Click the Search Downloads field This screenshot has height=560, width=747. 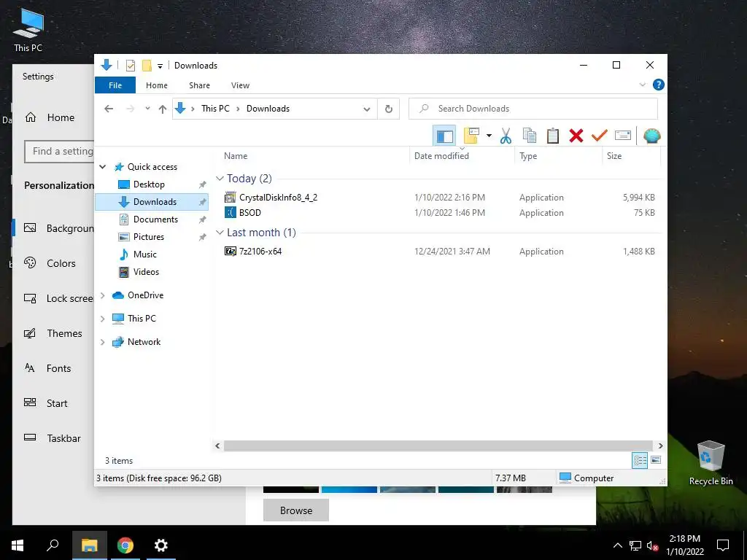click(x=533, y=109)
